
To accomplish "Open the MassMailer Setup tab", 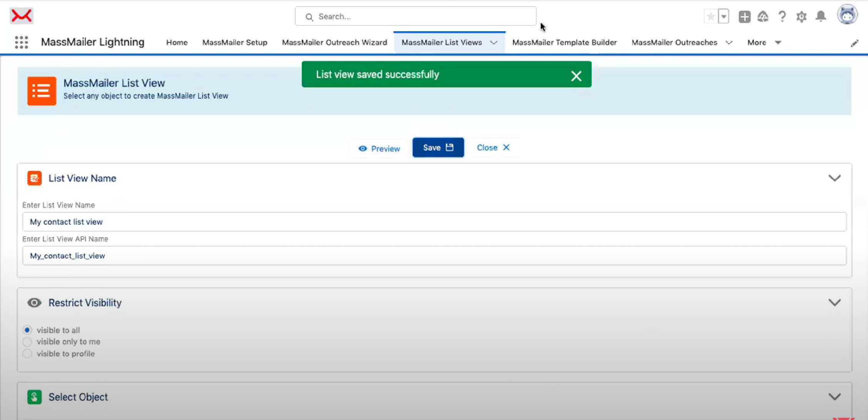I will (x=235, y=42).
